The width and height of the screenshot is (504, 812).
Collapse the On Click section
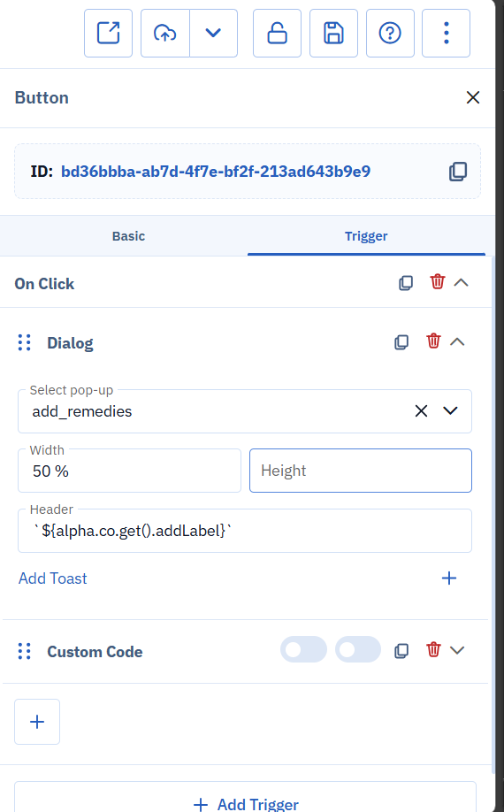click(x=461, y=282)
